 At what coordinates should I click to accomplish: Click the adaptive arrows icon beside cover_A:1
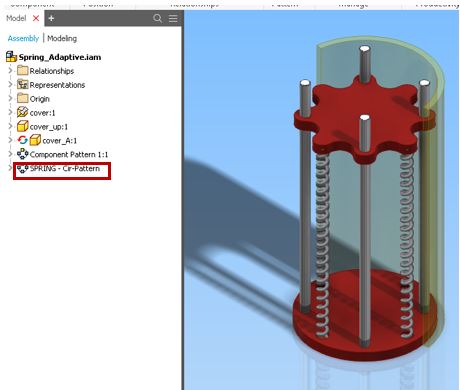coord(22,140)
